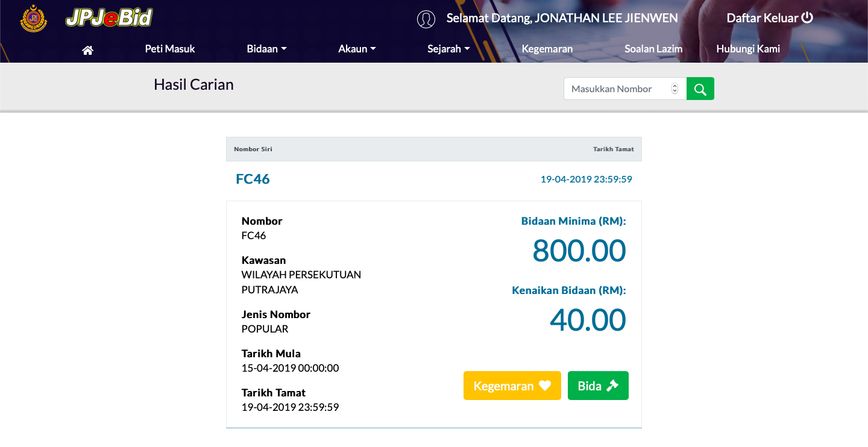Viewport: 868px width, 447px height.
Task: Click heart icon on Kegemaran button
Action: [x=545, y=386]
